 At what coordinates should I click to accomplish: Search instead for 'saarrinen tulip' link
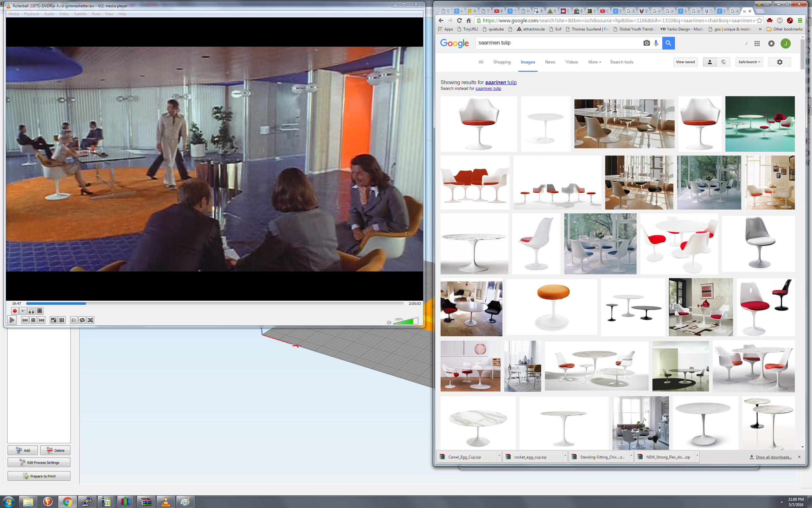pos(488,88)
